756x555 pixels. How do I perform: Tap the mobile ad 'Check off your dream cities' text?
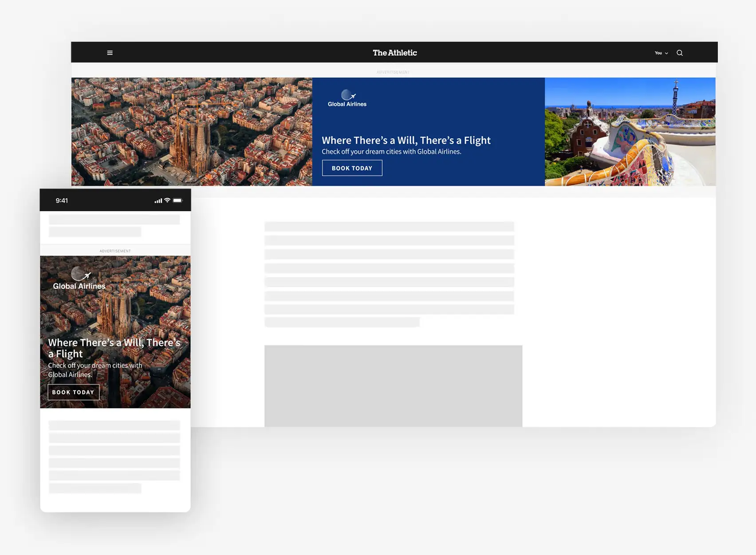pos(95,370)
